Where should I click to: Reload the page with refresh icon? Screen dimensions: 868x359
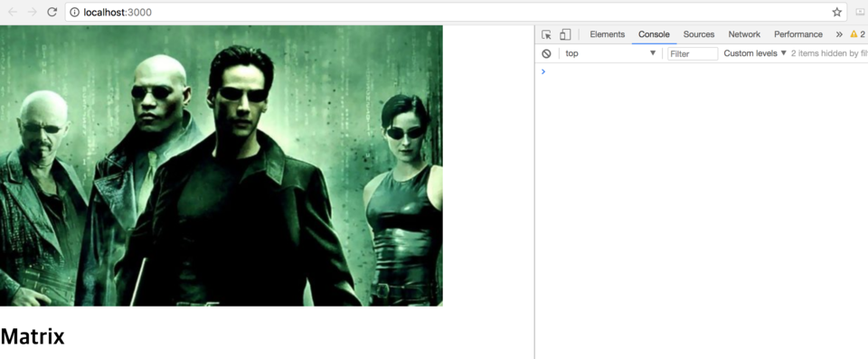(x=52, y=12)
